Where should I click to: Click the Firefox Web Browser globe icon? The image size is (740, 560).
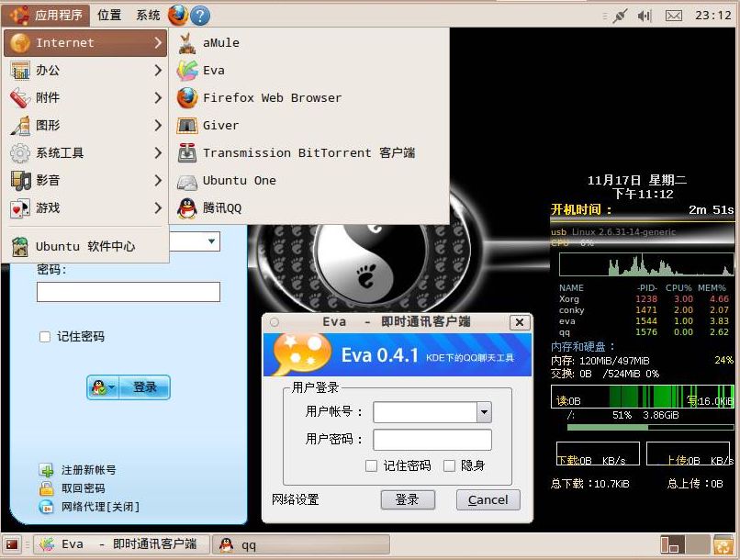[187, 98]
